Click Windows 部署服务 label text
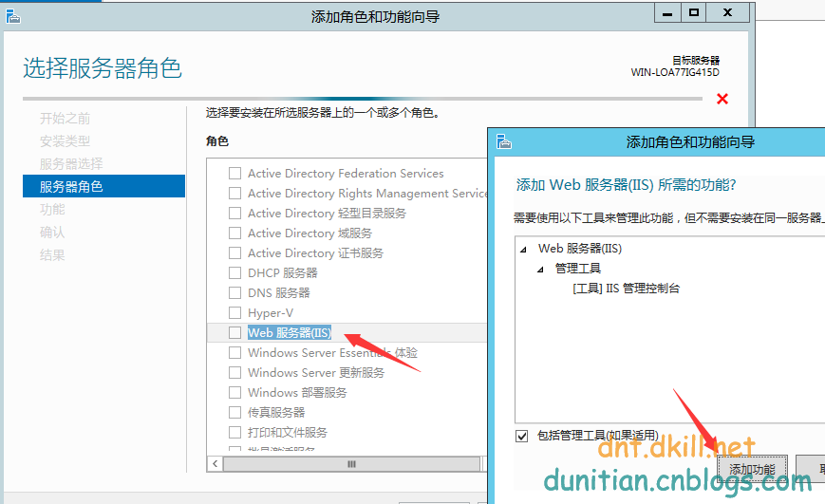 coord(297,392)
